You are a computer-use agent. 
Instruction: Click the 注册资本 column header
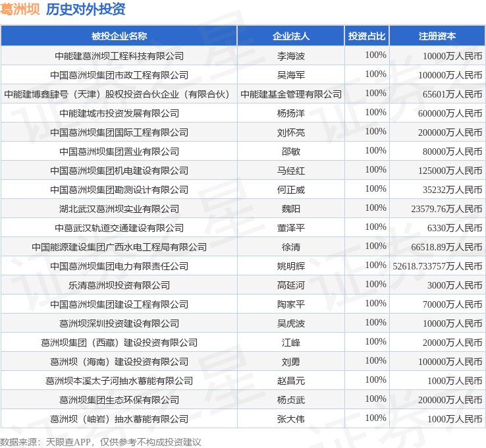pyautogui.click(x=437, y=36)
